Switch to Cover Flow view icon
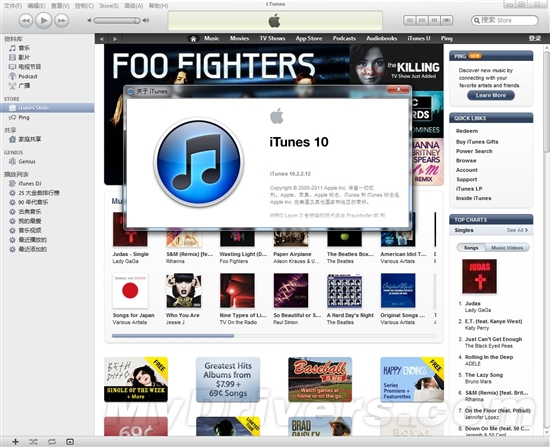Screen dimensions: 550x447 [447, 20]
